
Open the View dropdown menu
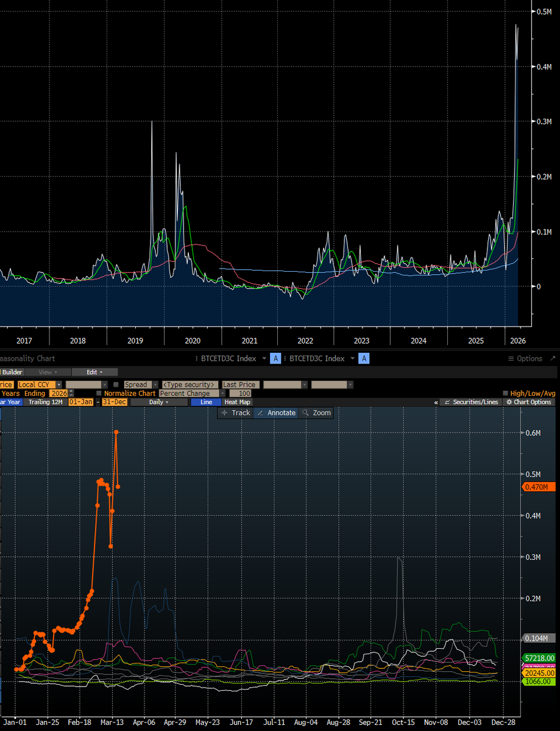(48, 372)
